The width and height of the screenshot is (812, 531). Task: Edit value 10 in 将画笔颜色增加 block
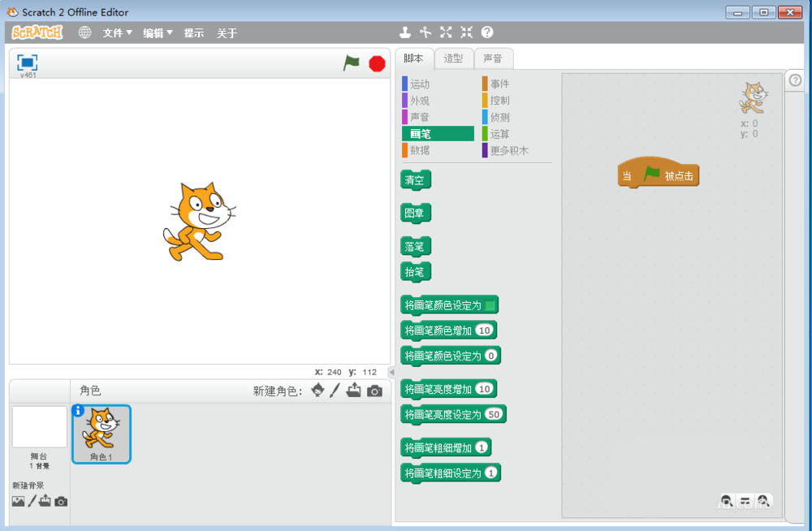click(x=484, y=330)
